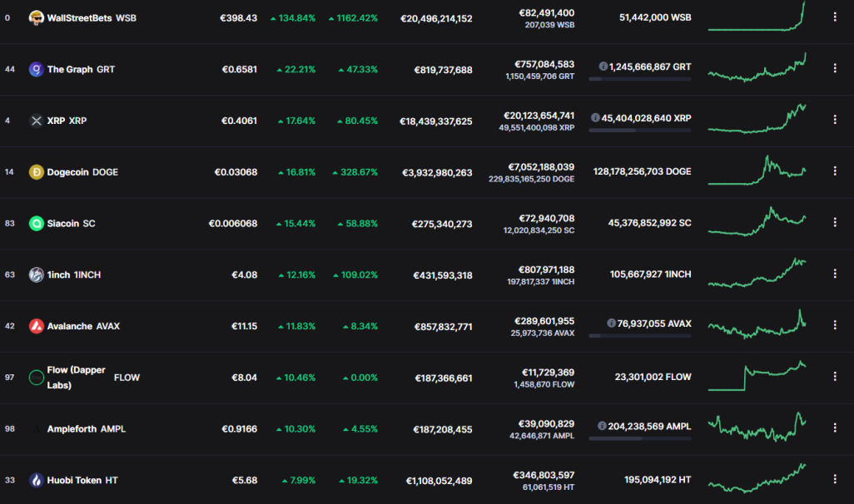Click the info icon beside AMPL circulating supply
This screenshot has width=854, height=504.
point(602,426)
